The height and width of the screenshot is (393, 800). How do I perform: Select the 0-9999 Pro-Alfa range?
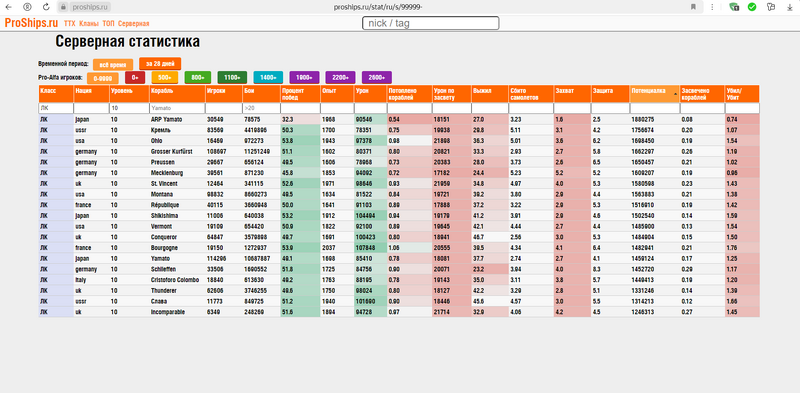tap(103, 78)
